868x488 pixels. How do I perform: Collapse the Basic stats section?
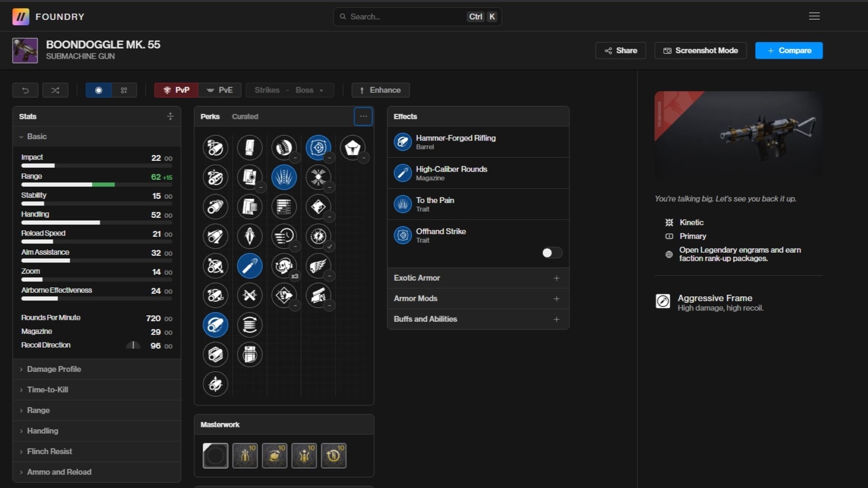[36, 136]
